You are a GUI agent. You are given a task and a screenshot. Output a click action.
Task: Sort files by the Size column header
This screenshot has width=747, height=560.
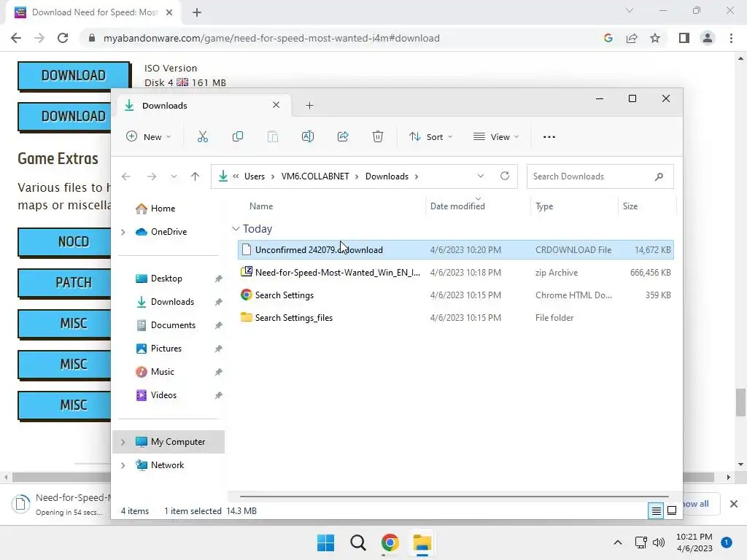(x=630, y=206)
